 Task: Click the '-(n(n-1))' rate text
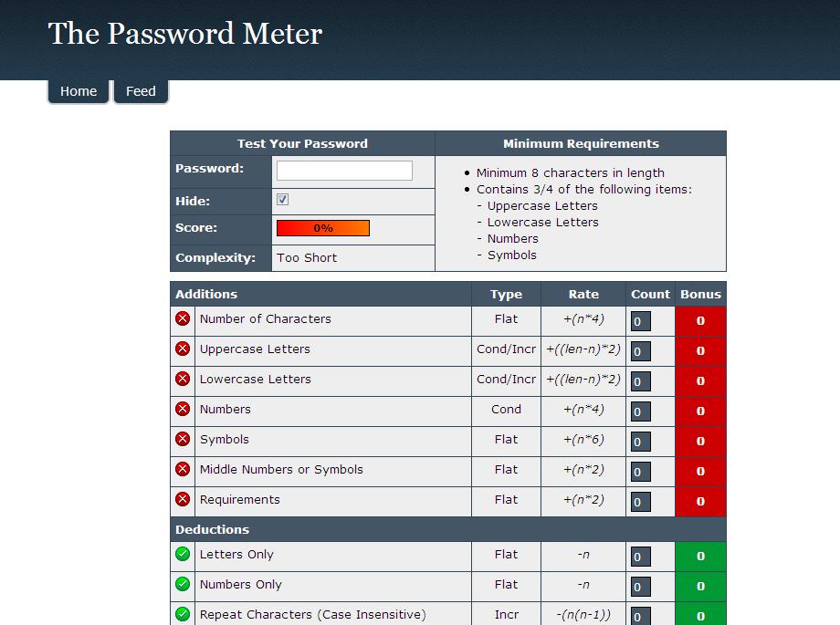pyautogui.click(x=583, y=615)
